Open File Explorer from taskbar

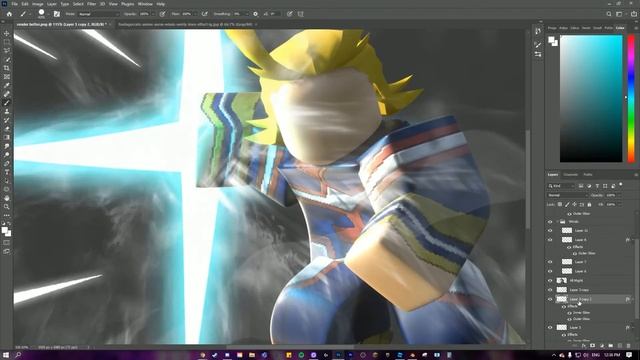coord(252,355)
